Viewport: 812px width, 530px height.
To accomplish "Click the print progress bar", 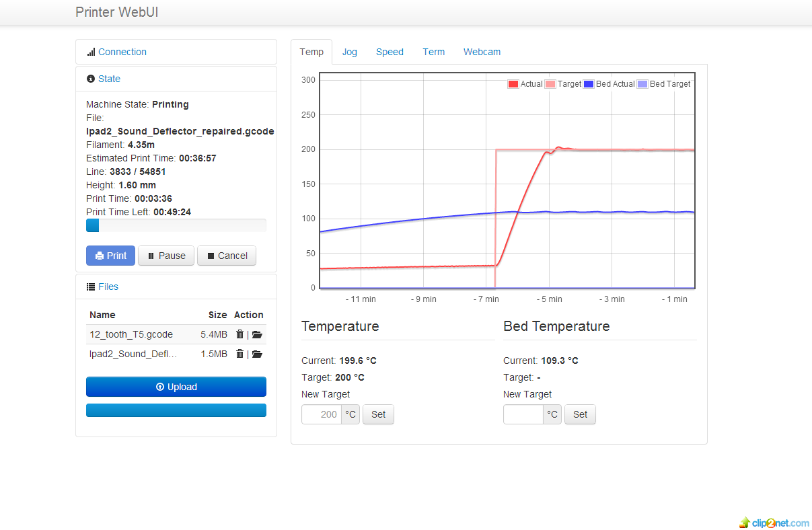I will point(176,225).
